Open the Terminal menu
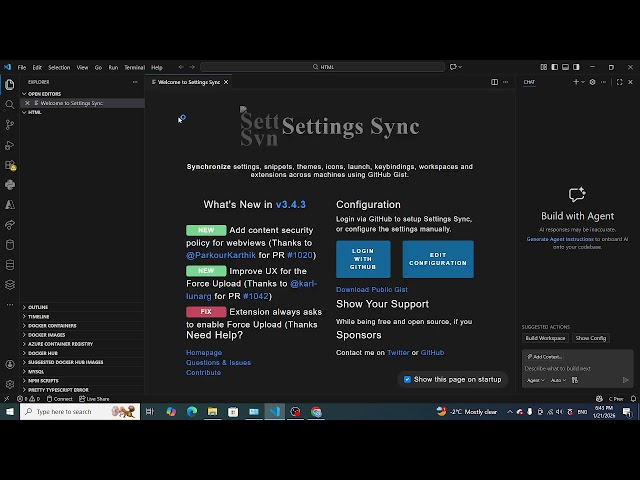The image size is (640, 480). [x=134, y=67]
